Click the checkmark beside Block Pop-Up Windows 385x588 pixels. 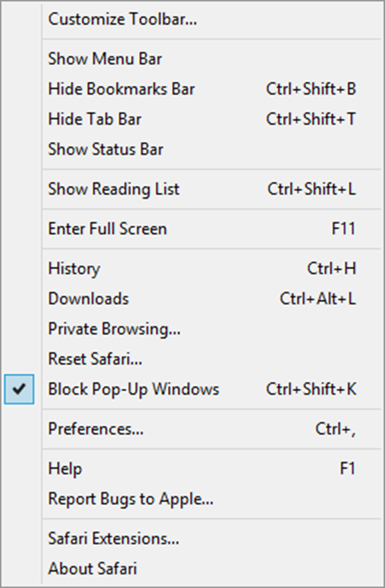[x=19, y=389]
